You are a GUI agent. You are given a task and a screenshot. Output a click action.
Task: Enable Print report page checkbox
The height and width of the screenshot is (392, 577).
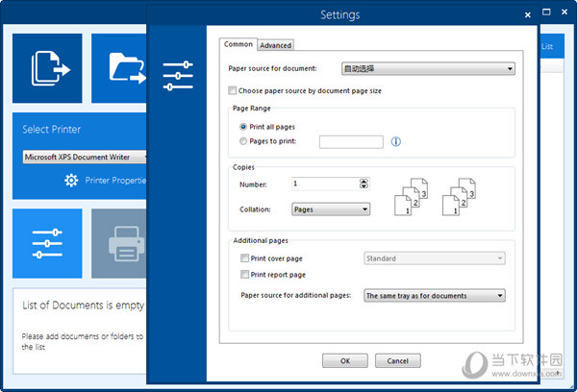click(244, 275)
